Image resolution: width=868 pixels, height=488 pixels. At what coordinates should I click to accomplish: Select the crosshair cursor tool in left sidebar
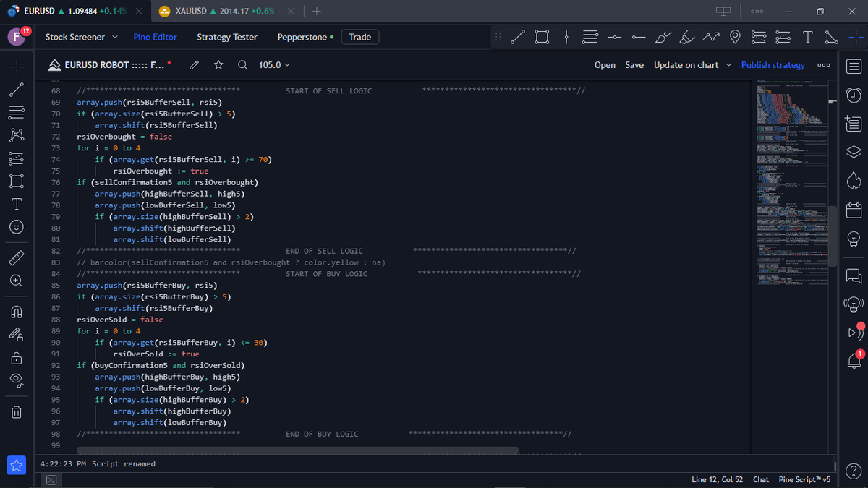(17, 67)
